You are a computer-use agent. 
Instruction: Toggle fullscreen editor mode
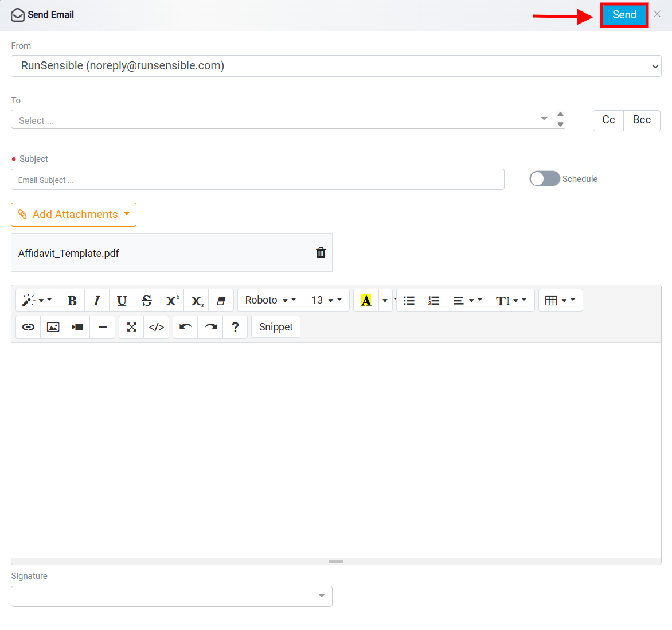click(131, 327)
